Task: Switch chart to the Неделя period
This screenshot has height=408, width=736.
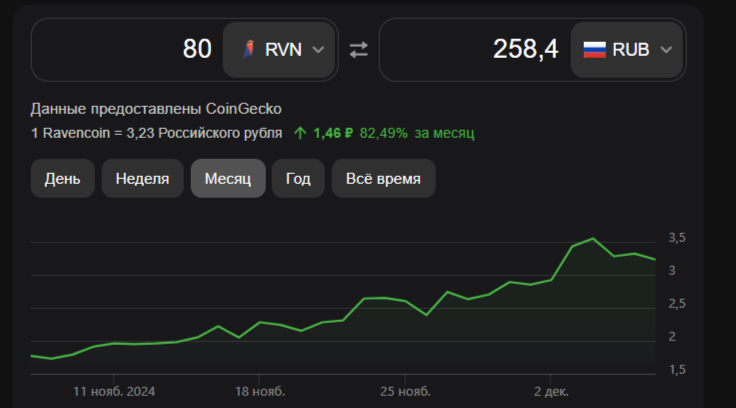Action: [x=142, y=178]
